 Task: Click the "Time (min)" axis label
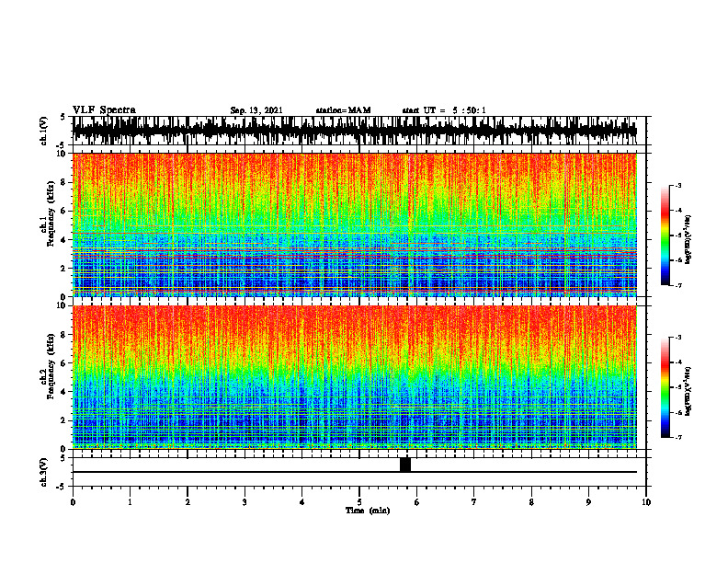coord(368,511)
